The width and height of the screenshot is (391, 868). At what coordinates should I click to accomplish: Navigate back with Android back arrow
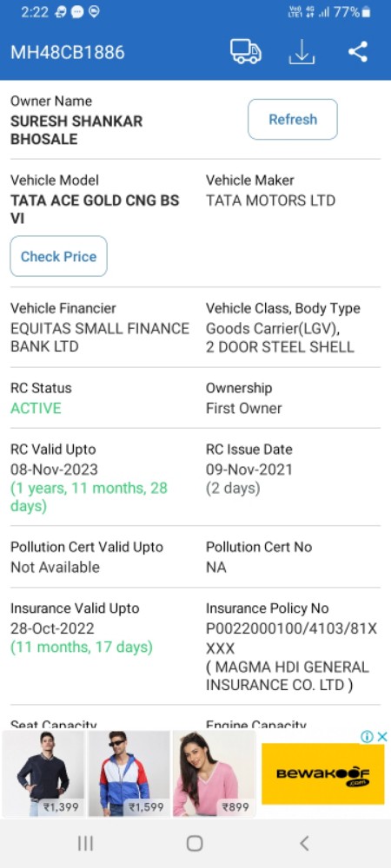point(304,843)
